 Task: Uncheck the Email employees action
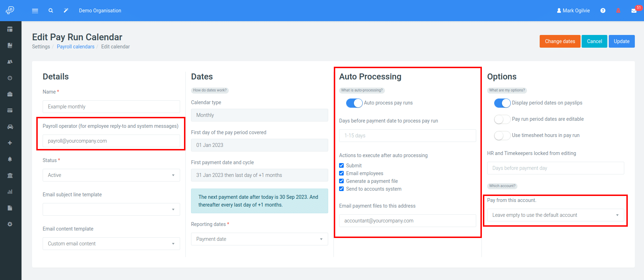(341, 173)
